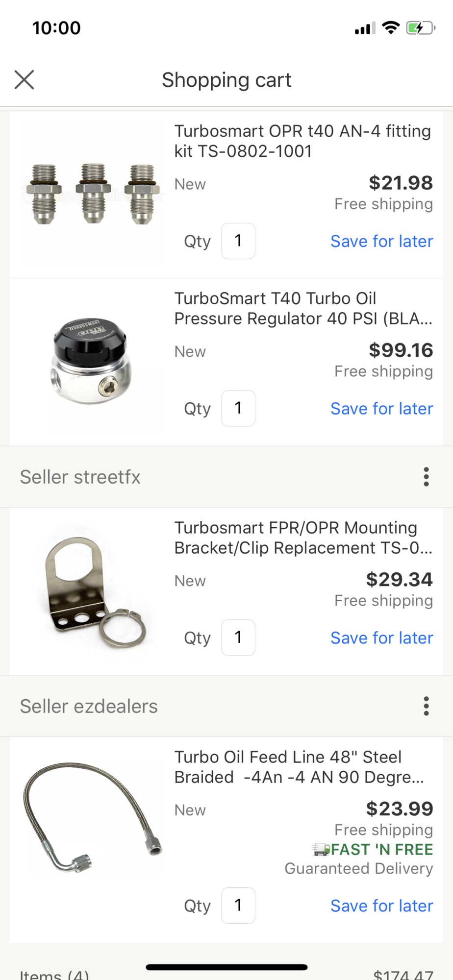
Task: Tap the battery charging status icon
Action: [x=420, y=28]
